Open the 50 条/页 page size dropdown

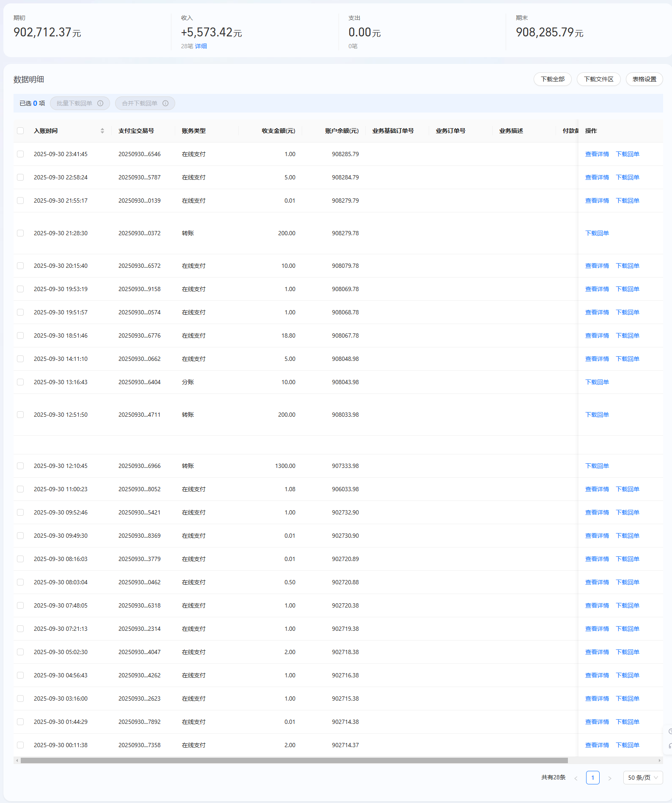tap(643, 778)
